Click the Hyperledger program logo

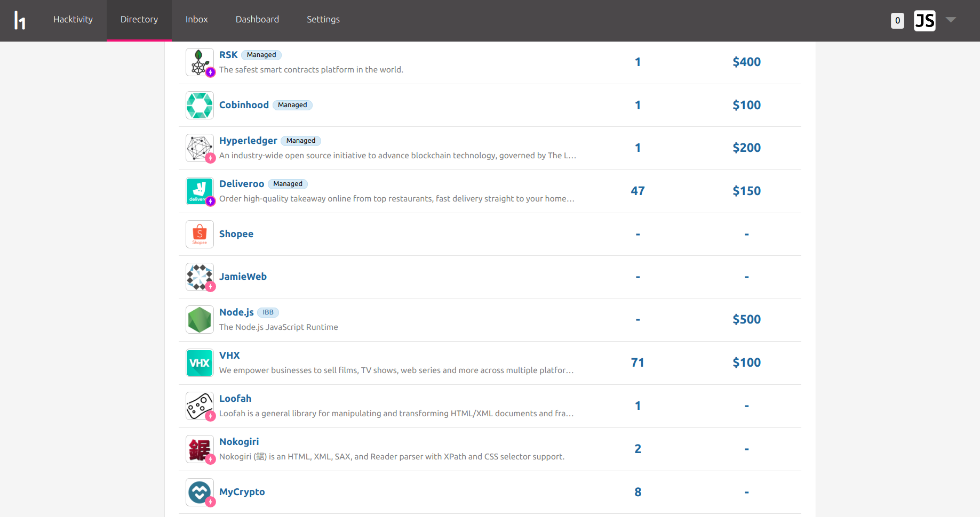(x=200, y=148)
